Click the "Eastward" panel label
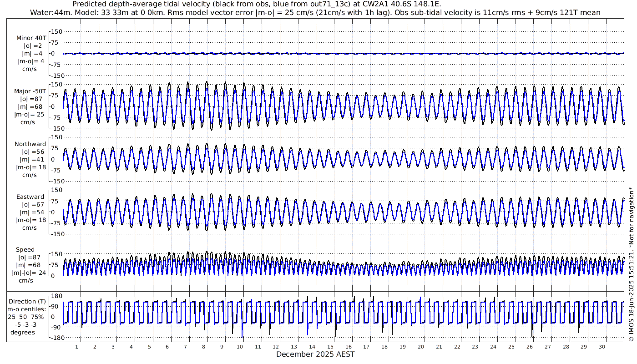This screenshot has height=364, width=637. click(30, 197)
